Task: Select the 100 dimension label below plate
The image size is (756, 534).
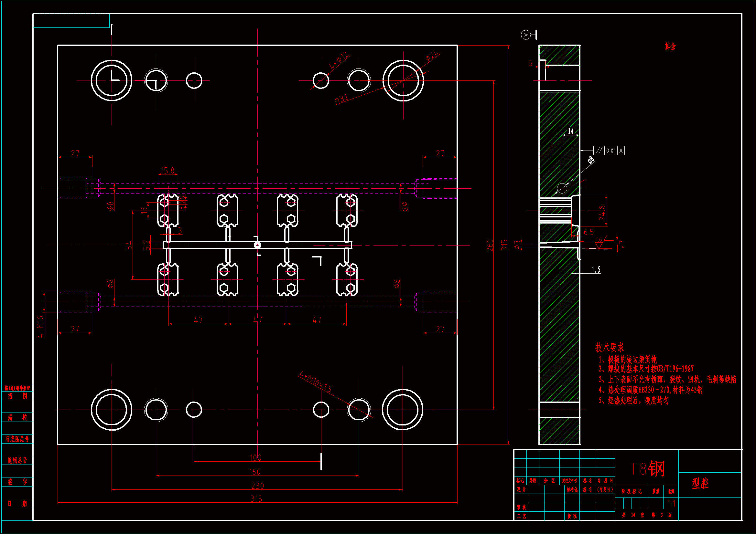Action: click(x=255, y=458)
